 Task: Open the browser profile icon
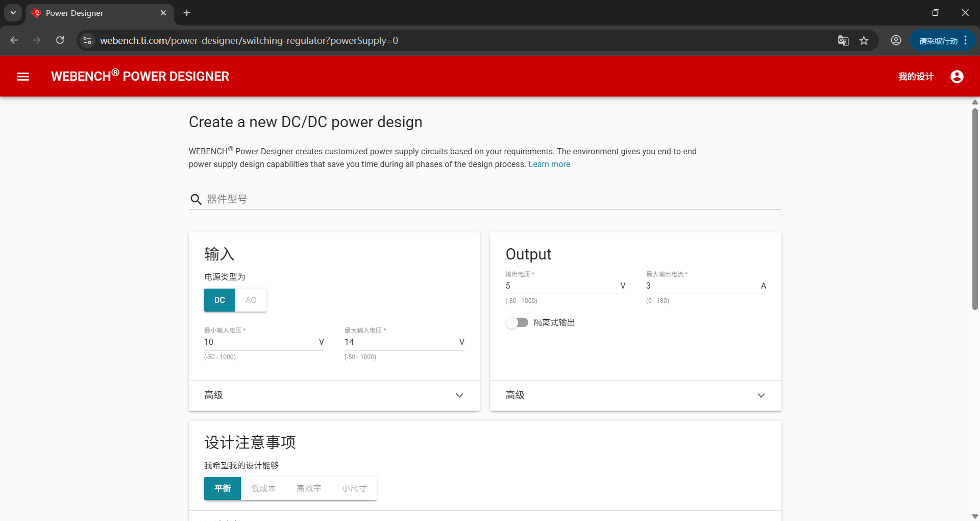point(896,40)
